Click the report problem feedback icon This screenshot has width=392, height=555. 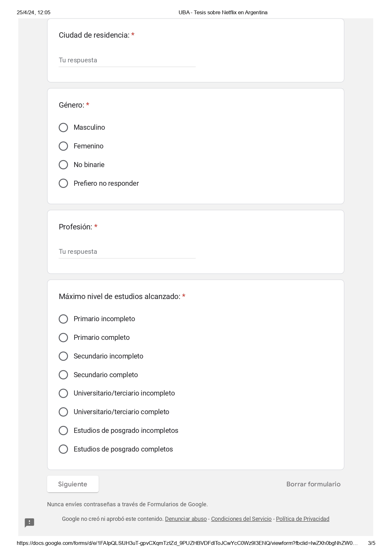tap(29, 522)
